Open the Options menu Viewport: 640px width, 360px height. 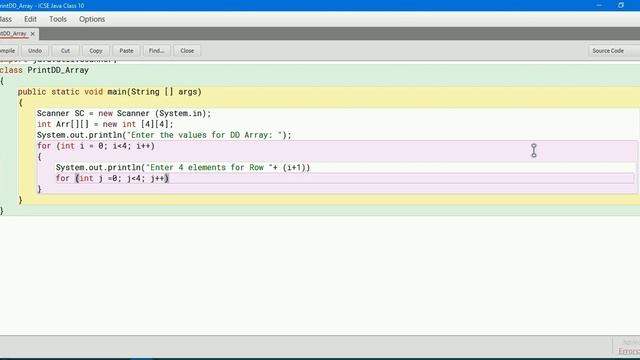(92, 19)
